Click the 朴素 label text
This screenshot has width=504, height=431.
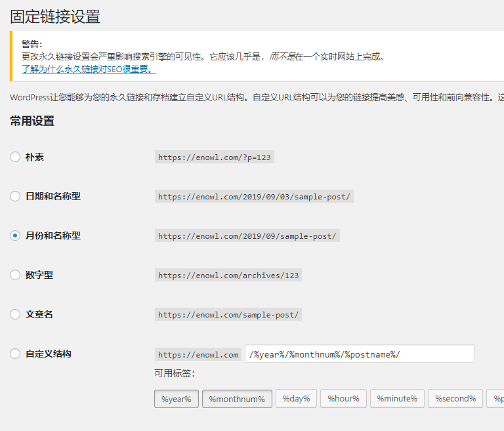(35, 157)
